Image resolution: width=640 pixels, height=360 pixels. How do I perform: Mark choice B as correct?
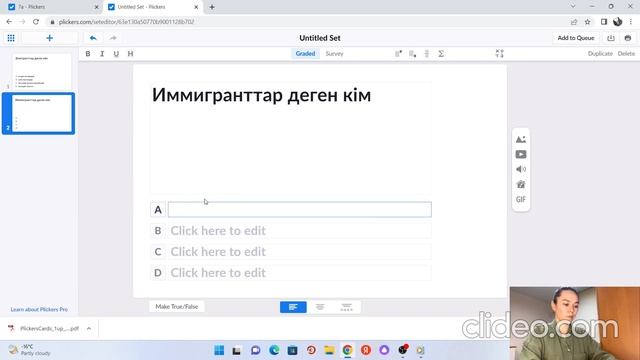158,231
